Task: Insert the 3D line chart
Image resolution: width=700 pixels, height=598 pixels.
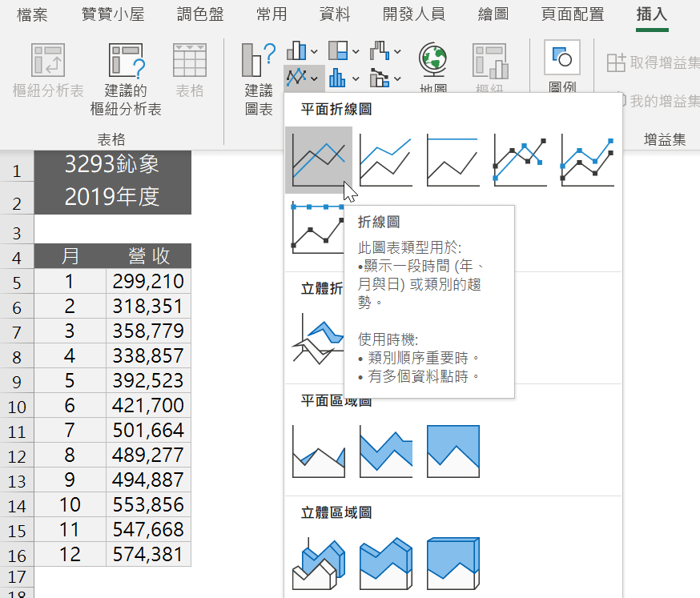Action: coord(316,339)
